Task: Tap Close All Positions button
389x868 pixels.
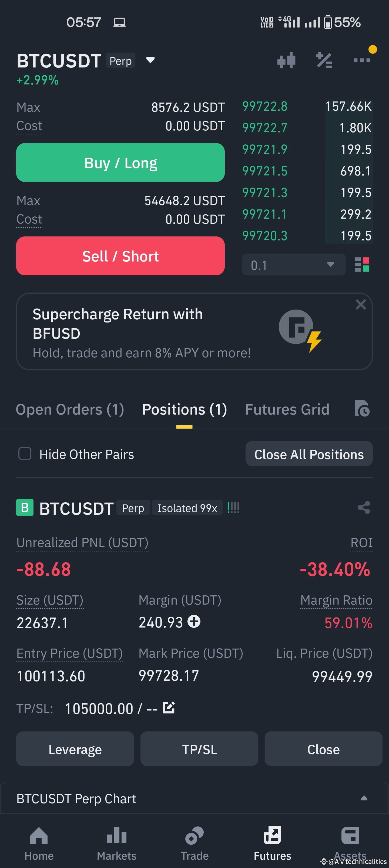Action: (309, 454)
